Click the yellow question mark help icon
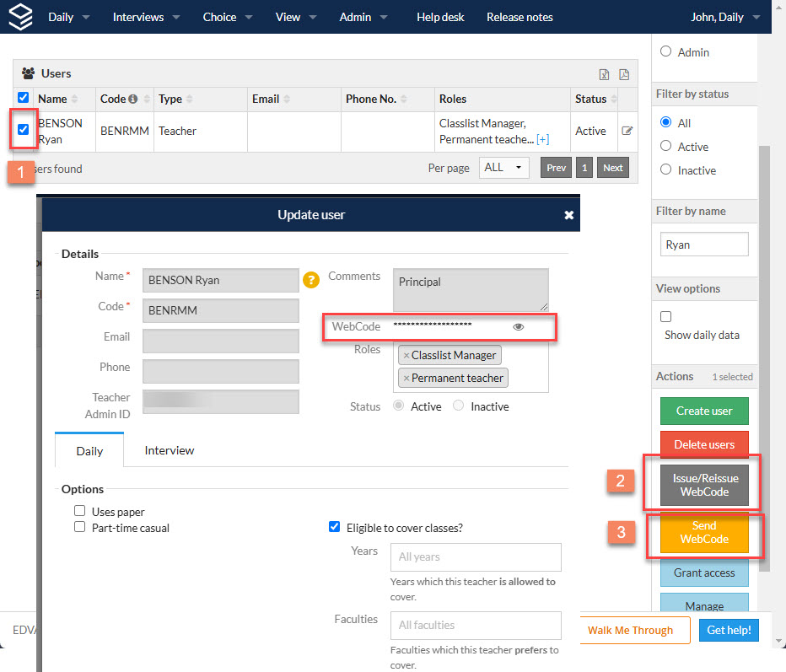This screenshot has width=786, height=672. tap(311, 280)
